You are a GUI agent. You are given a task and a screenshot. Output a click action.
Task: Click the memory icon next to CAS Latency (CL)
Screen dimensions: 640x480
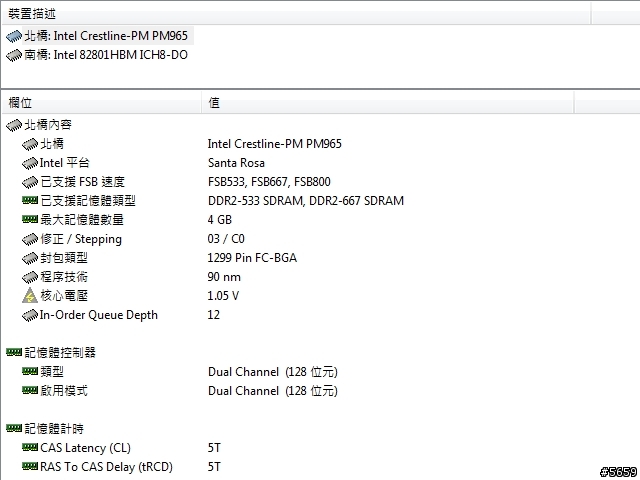coord(30,447)
